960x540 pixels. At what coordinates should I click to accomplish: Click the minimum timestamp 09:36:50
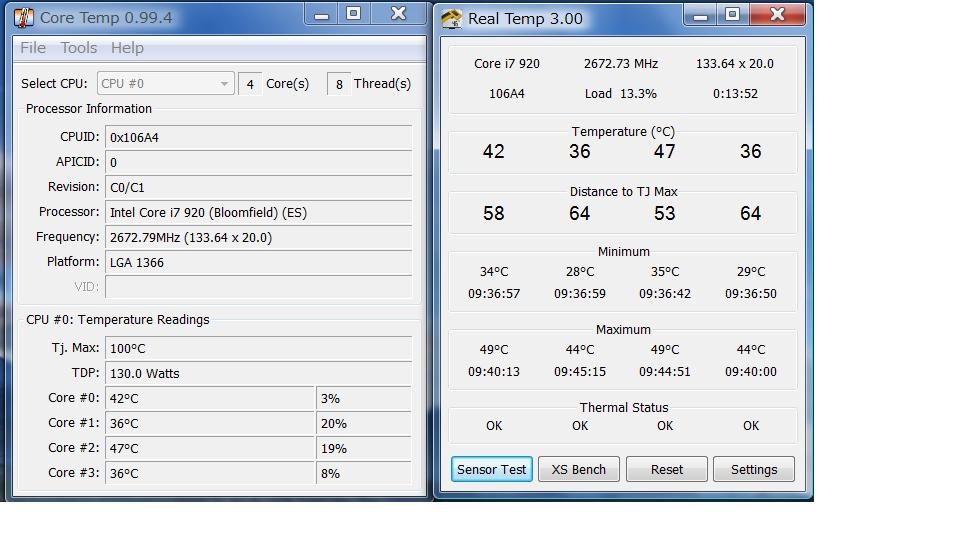click(751, 294)
